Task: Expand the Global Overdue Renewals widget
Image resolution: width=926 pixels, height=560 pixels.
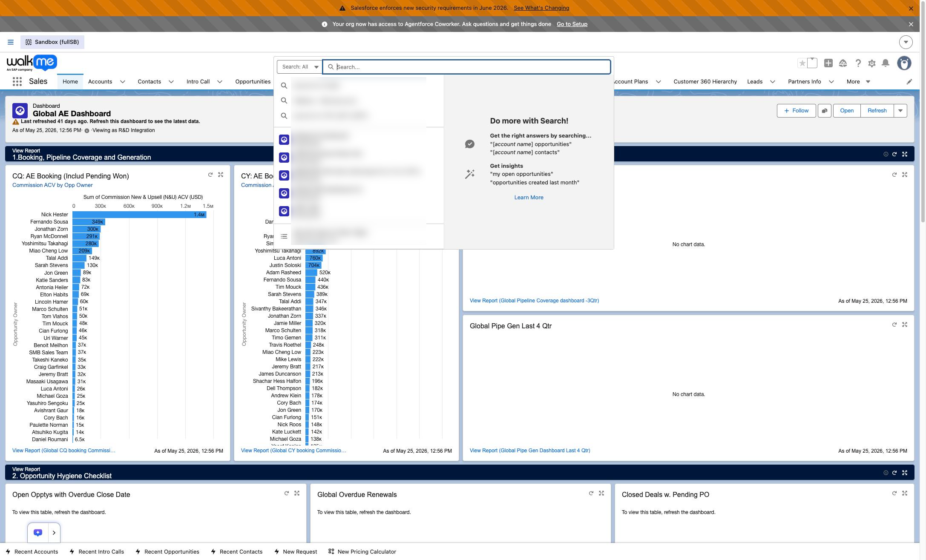Action: click(x=601, y=493)
